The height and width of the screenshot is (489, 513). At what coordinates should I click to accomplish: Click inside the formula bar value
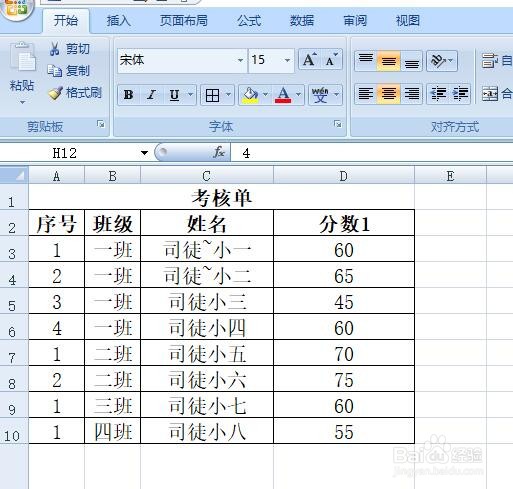point(372,153)
